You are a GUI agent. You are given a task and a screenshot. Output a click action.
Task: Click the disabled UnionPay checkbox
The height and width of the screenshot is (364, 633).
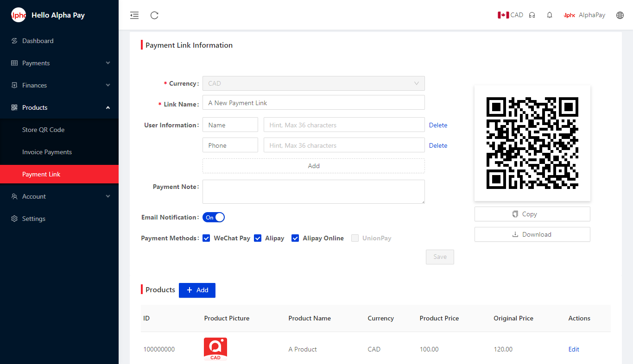(x=355, y=238)
